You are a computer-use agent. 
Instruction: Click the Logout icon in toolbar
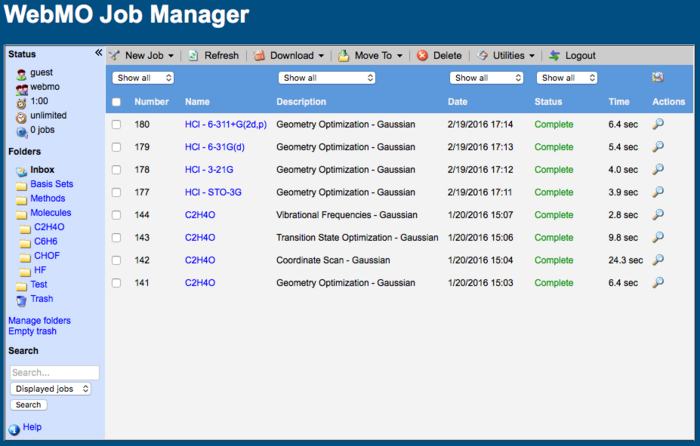[x=556, y=56]
